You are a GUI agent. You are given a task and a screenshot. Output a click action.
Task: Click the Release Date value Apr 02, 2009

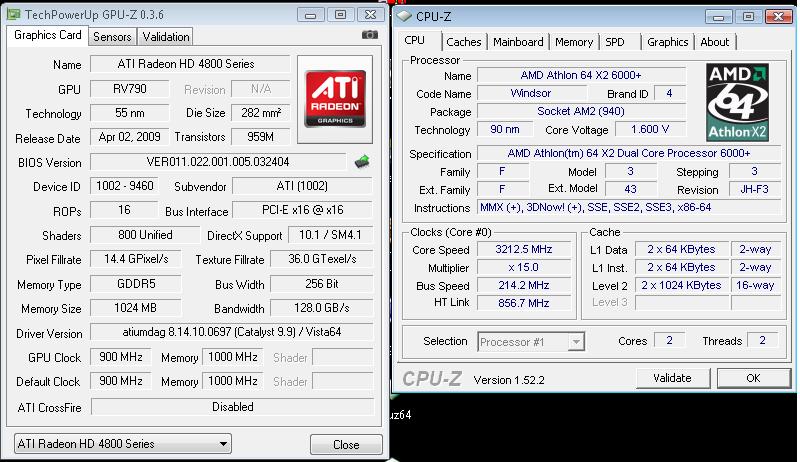[130, 137]
